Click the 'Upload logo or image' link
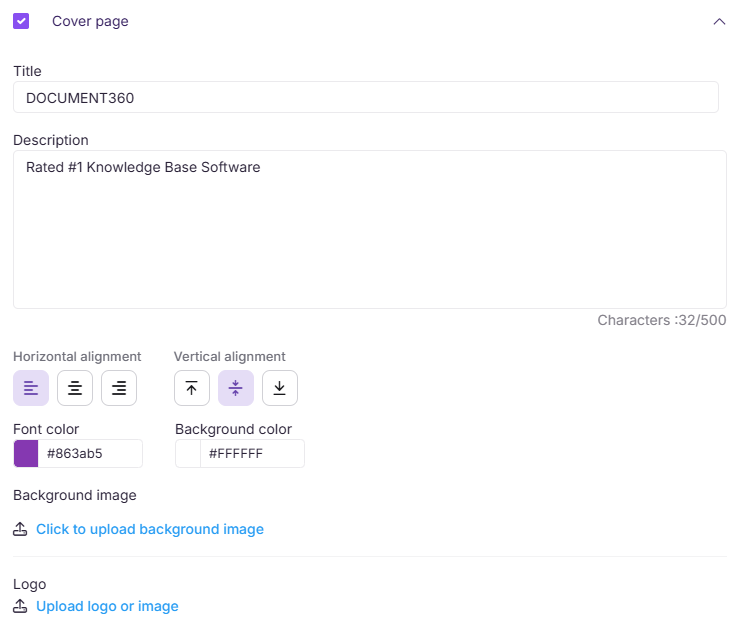This screenshot has width=739, height=644. (107, 606)
